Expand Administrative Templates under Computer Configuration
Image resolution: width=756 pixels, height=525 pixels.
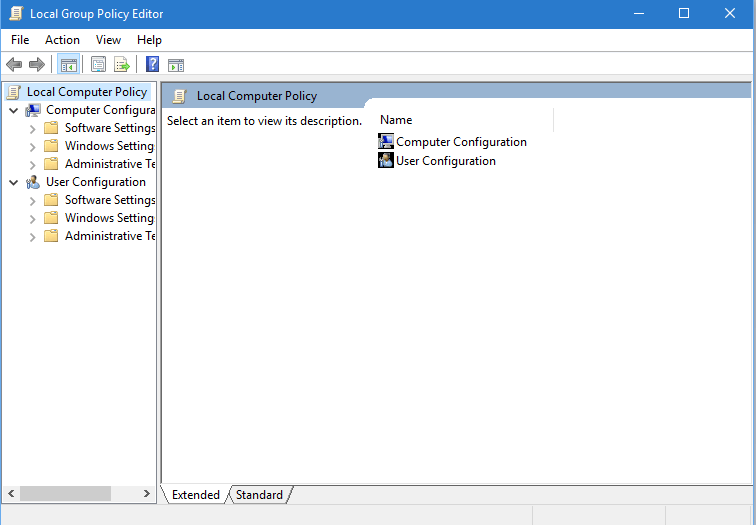pos(32,165)
